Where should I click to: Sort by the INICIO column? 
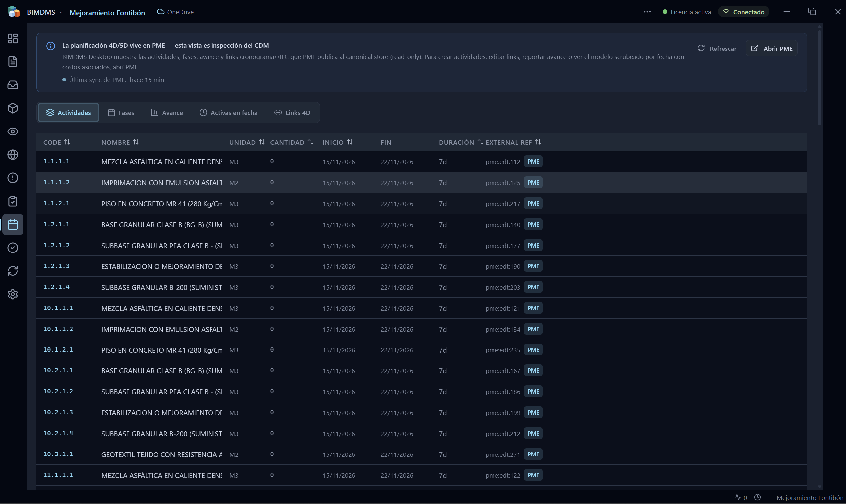pos(338,142)
